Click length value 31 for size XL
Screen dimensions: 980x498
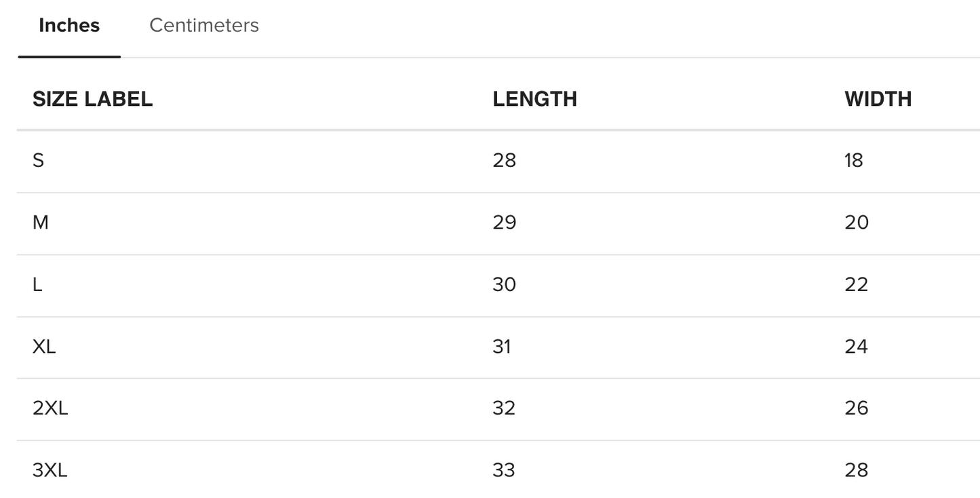pyautogui.click(x=502, y=347)
